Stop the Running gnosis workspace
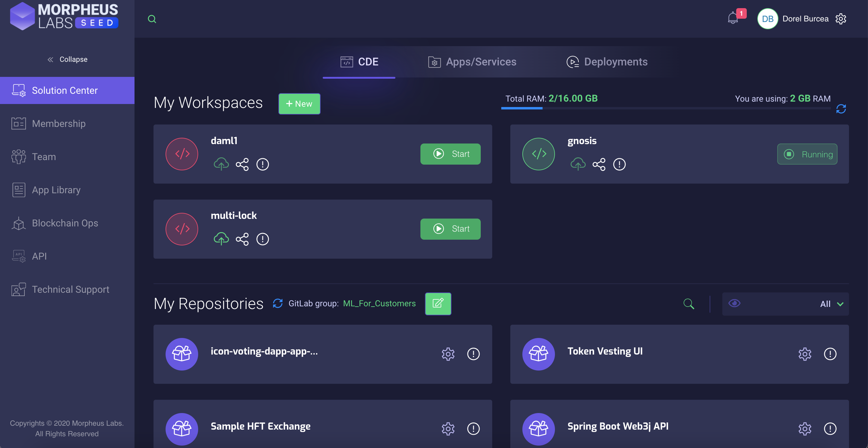 (807, 154)
